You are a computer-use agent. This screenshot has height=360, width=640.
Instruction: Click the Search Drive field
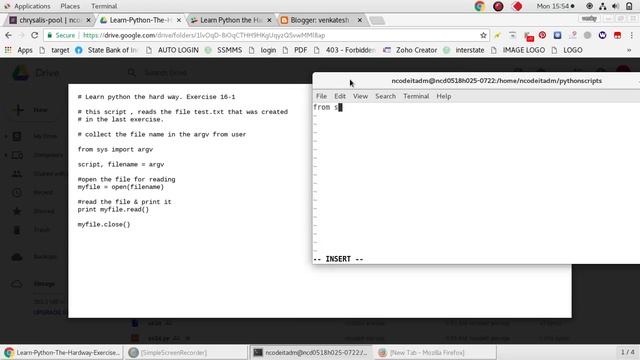coord(166,73)
